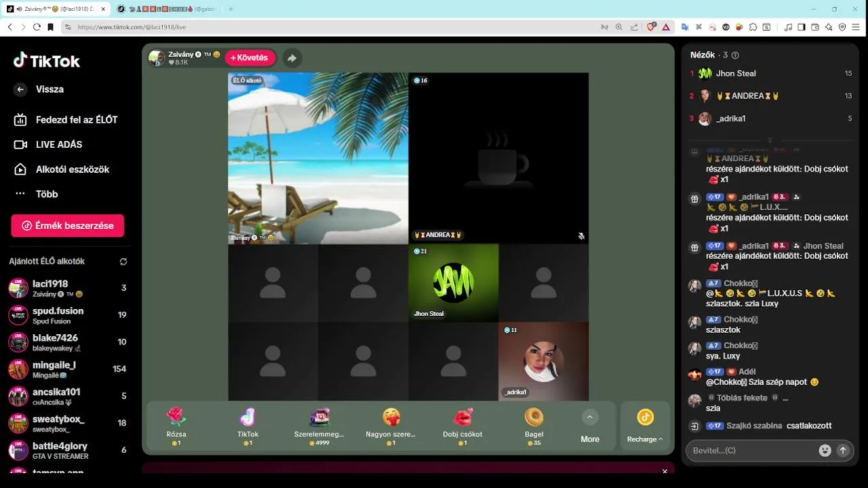This screenshot has height=488, width=868.
Task: Switch to the second browser tab
Action: (x=167, y=9)
